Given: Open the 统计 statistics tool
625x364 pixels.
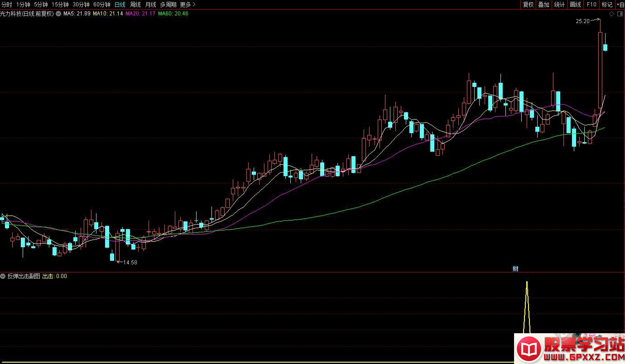Looking at the screenshot, I should coord(559,5).
